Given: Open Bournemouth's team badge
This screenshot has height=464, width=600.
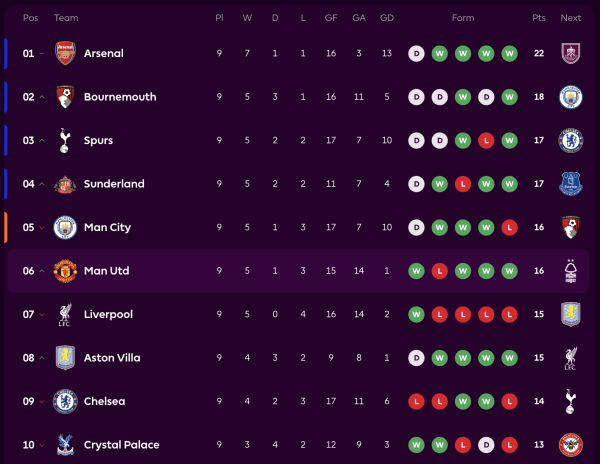Looking at the screenshot, I should [x=65, y=97].
